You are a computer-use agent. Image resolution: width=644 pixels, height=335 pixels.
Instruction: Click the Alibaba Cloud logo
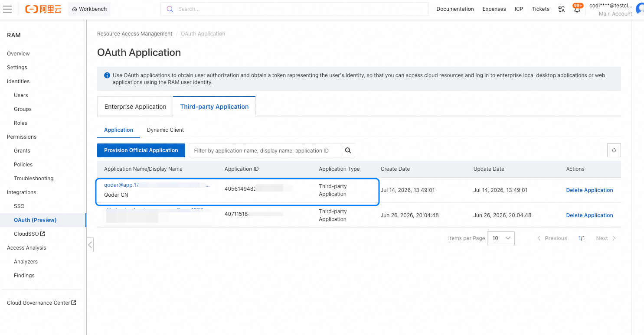point(43,9)
